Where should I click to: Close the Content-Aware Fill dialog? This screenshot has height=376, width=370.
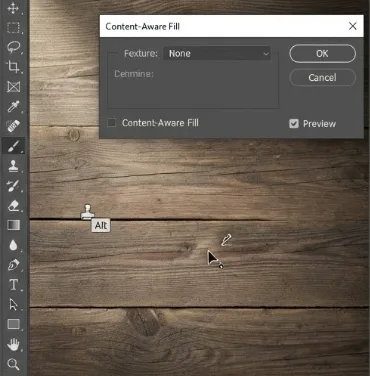(353, 26)
